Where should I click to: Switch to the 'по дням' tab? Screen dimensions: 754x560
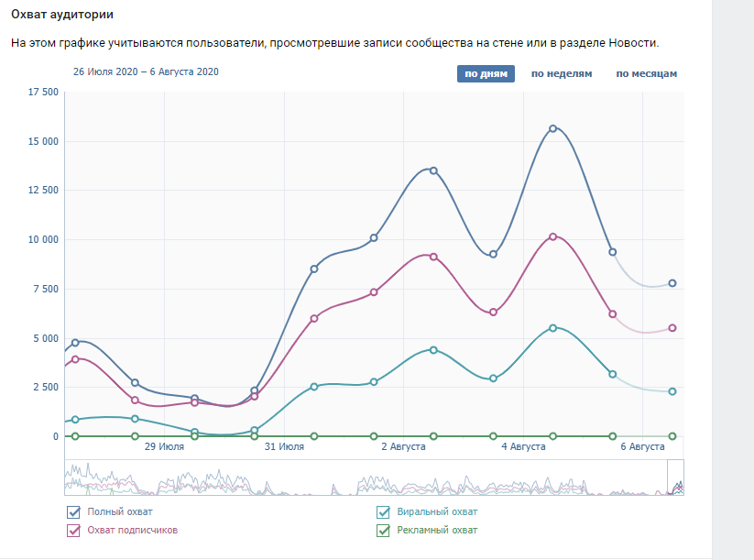pyautogui.click(x=486, y=74)
